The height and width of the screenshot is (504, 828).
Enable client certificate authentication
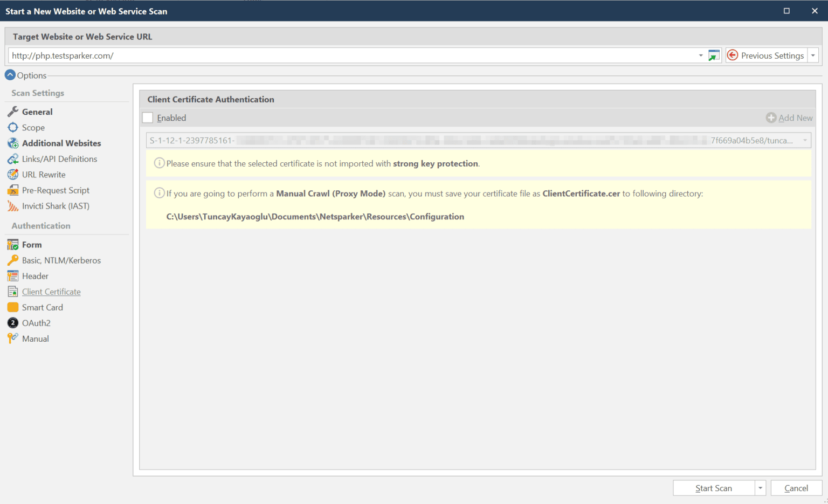[147, 118]
